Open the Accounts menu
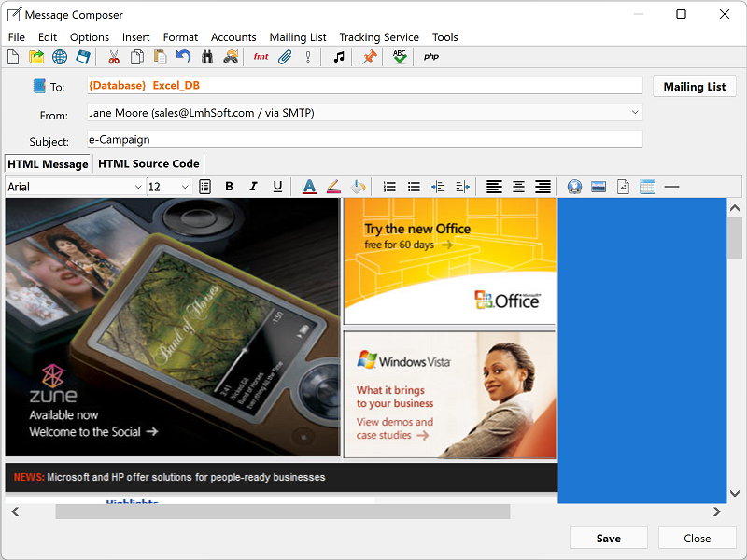 tap(233, 37)
